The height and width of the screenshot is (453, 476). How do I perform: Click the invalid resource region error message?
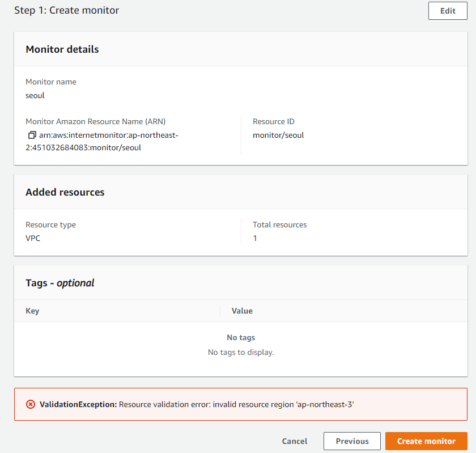pyautogui.click(x=236, y=404)
